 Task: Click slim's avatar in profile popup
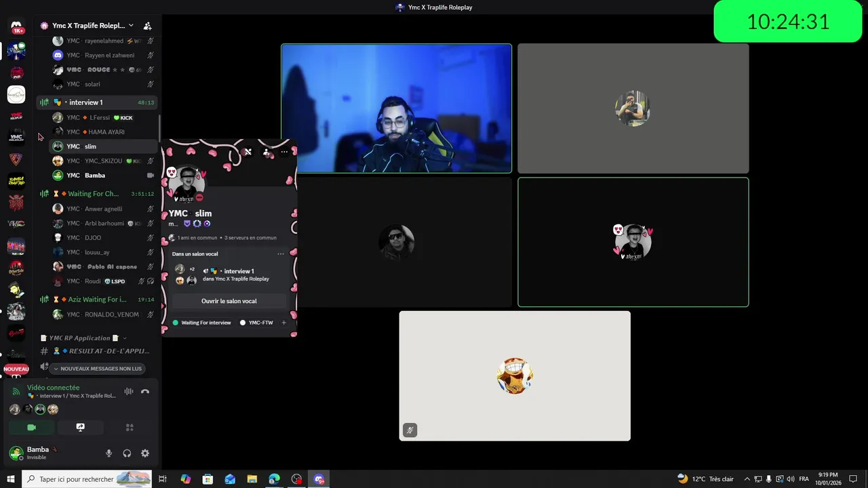pos(186,183)
